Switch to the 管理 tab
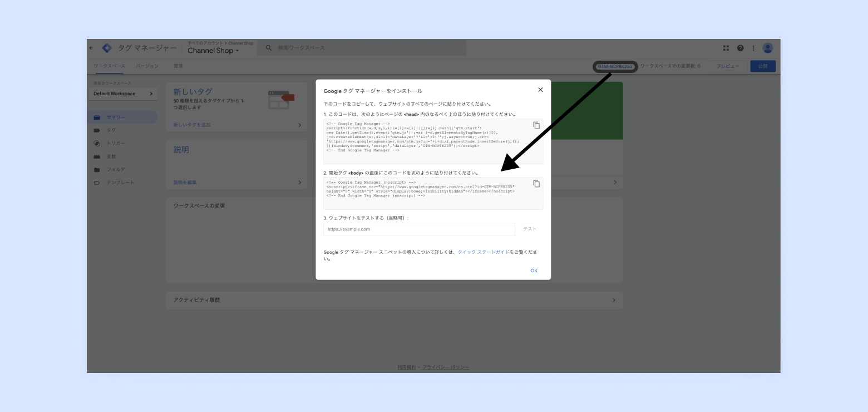Screen dimensions: 868x412 point(178,66)
